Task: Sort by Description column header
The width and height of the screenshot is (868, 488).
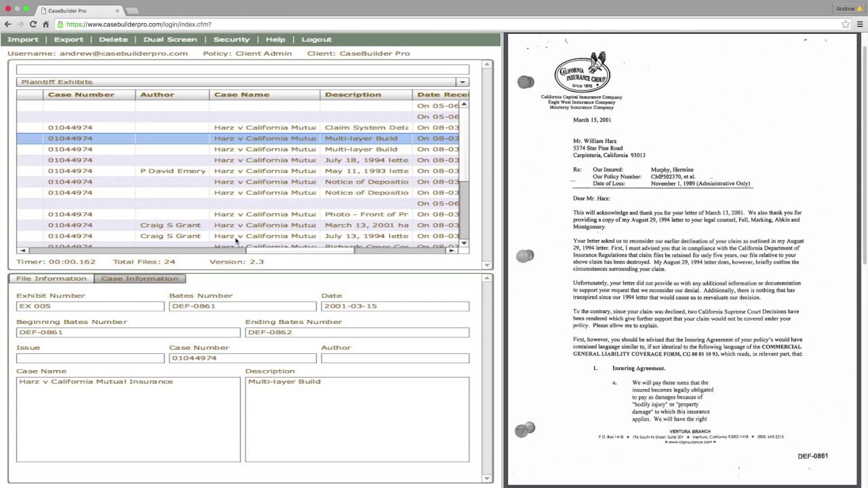Action: [x=366, y=95]
